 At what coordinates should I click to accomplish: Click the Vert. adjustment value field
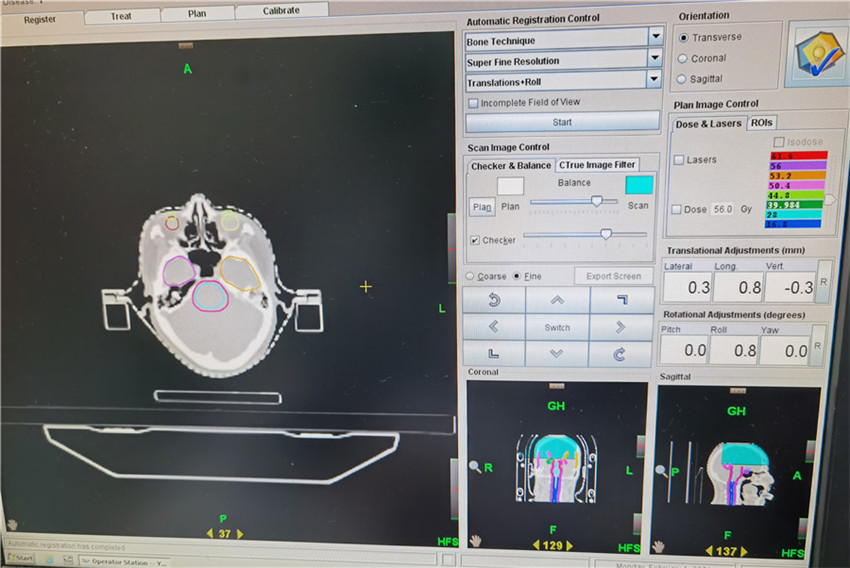[x=789, y=287]
